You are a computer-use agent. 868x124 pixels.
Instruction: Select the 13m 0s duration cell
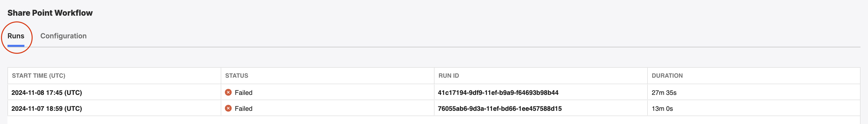pos(754,108)
